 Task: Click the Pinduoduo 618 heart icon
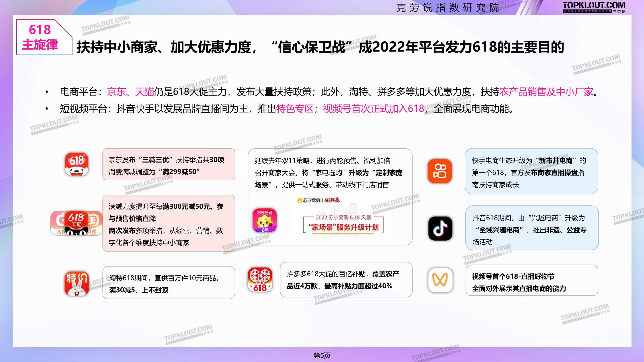(260, 280)
